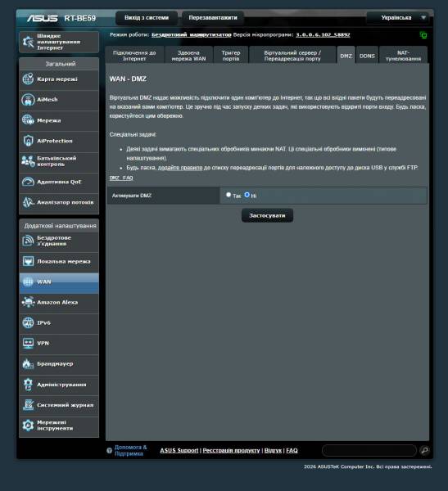This screenshot has height=491, width=448.
Task: Click the Додаткові налаштування section header
Action: 61,226
